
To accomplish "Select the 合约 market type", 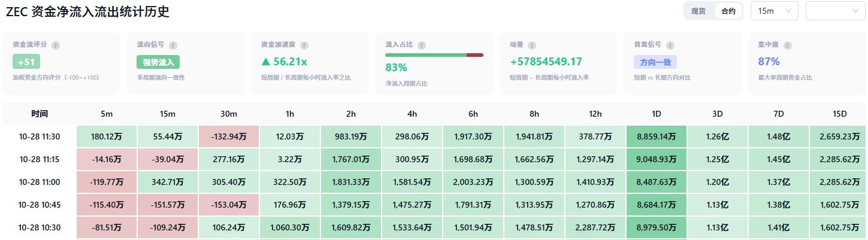I will 728,11.
